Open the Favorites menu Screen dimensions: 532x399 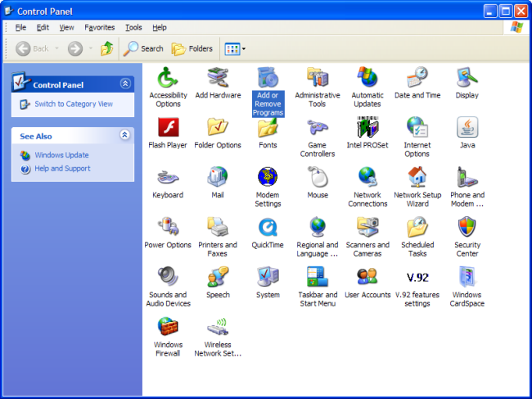pos(99,28)
